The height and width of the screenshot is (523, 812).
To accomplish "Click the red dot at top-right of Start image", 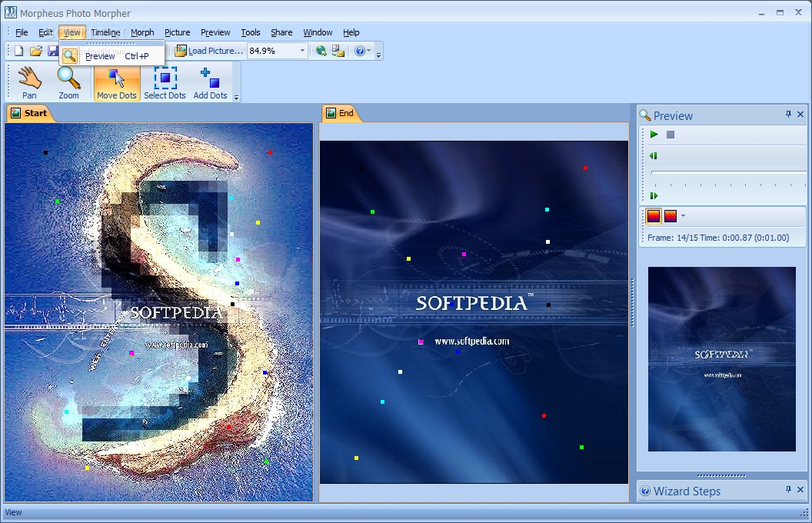I will pos(270,153).
